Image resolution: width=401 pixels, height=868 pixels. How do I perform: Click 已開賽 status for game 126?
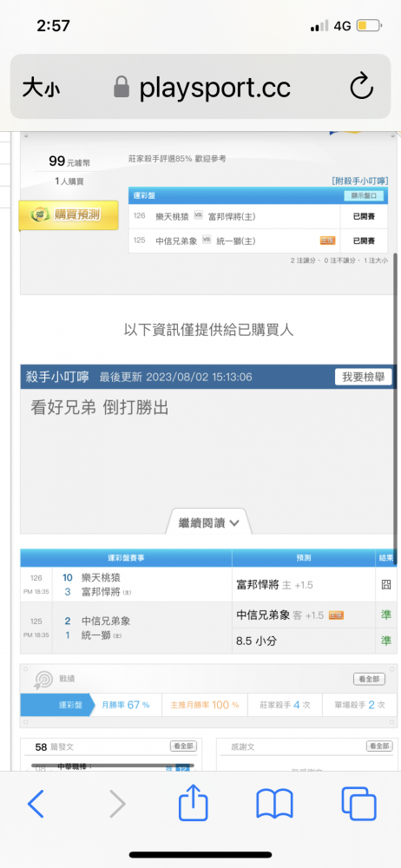pyautogui.click(x=364, y=216)
